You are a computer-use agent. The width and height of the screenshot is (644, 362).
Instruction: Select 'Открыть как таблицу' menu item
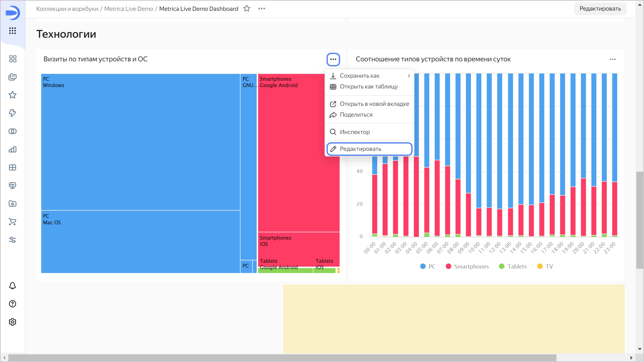click(x=369, y=87)
